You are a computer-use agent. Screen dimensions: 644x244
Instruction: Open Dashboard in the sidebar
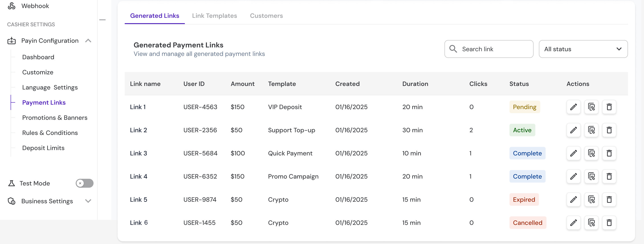(x=38, y=57)
